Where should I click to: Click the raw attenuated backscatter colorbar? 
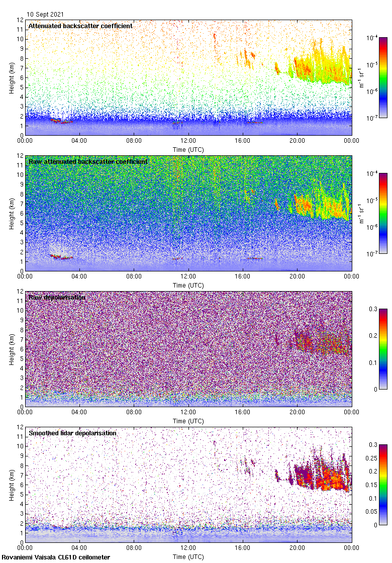(383, 213)
